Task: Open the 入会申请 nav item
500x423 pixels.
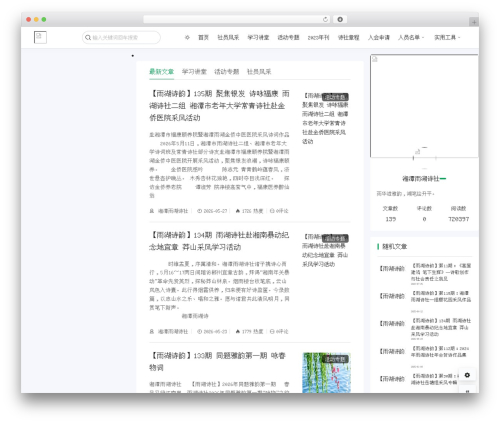Action: [379, 38]
